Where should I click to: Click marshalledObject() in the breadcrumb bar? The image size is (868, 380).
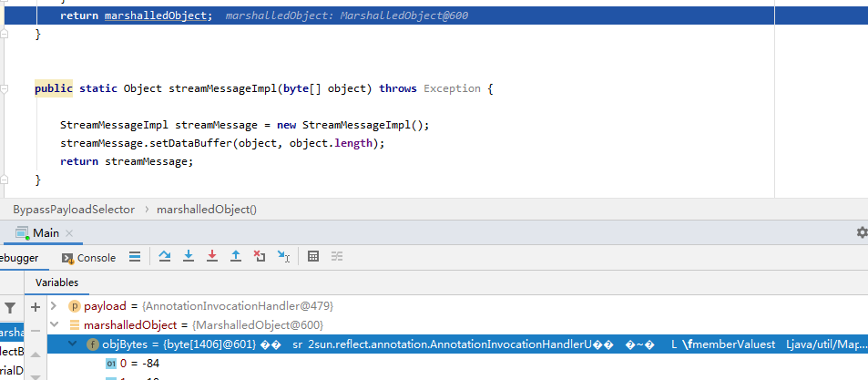tap(207, 210)
